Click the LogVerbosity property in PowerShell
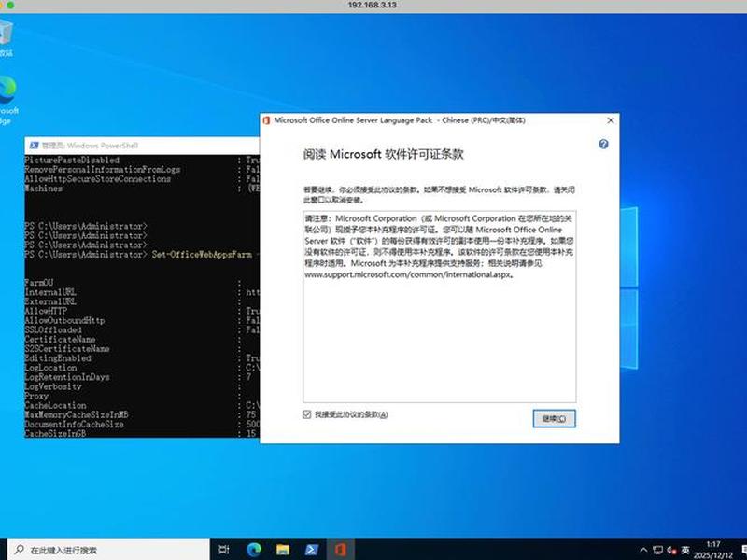This screenshot has width=747, height=560. (x=53, y=386)
